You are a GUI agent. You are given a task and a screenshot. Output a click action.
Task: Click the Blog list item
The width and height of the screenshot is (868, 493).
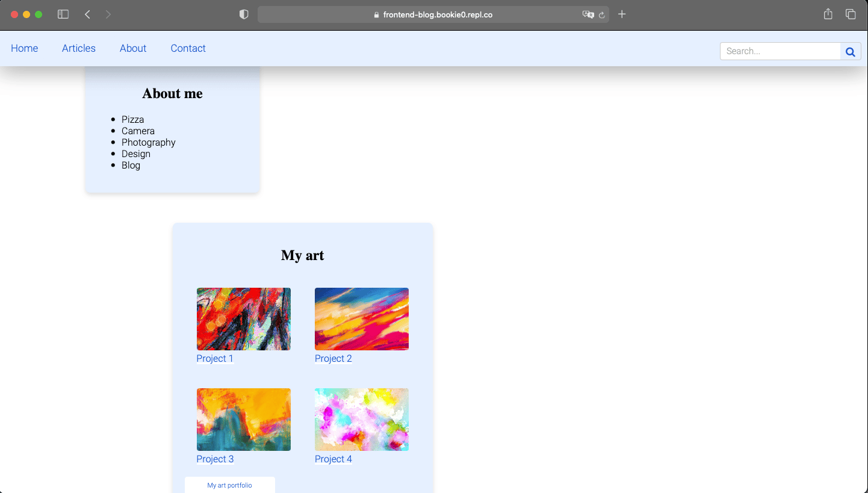(131, 166)
